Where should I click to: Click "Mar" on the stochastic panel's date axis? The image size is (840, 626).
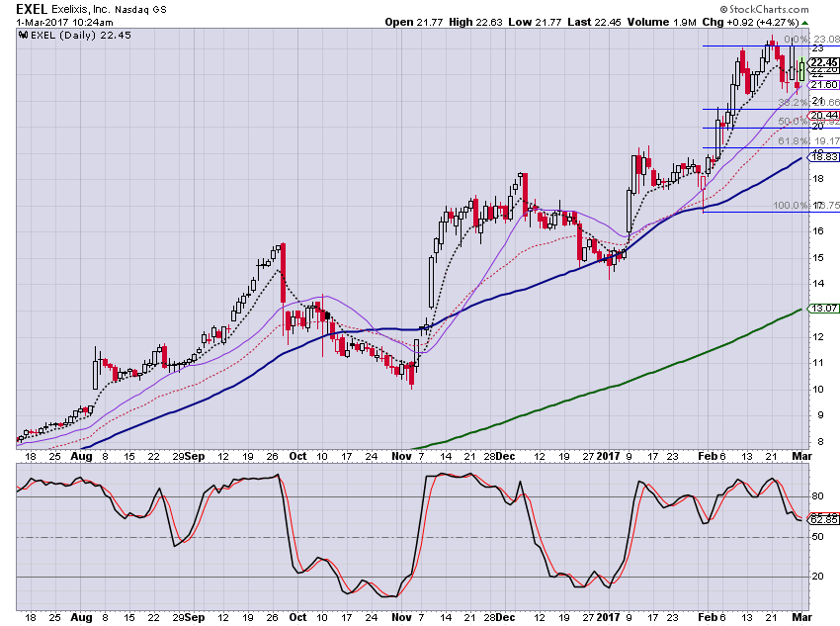(x=802, y=617)
